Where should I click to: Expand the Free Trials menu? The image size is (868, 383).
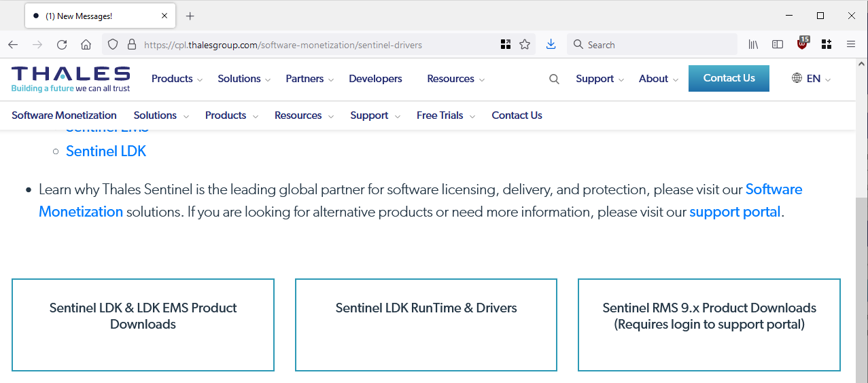tap(446, 115)
